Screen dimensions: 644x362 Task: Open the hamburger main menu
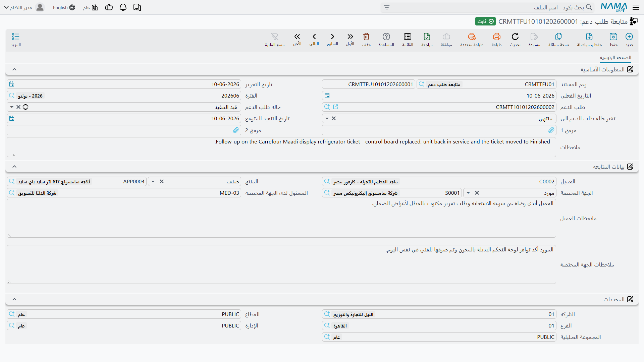[636, 7]
